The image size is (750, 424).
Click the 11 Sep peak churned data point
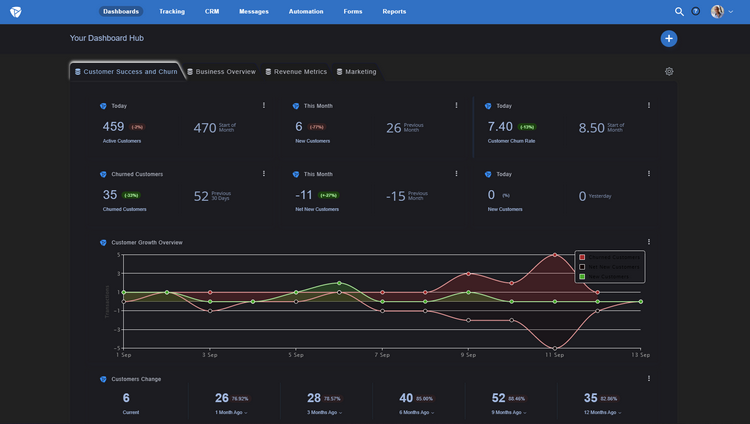pyautogui.click(x=555, y=255)
